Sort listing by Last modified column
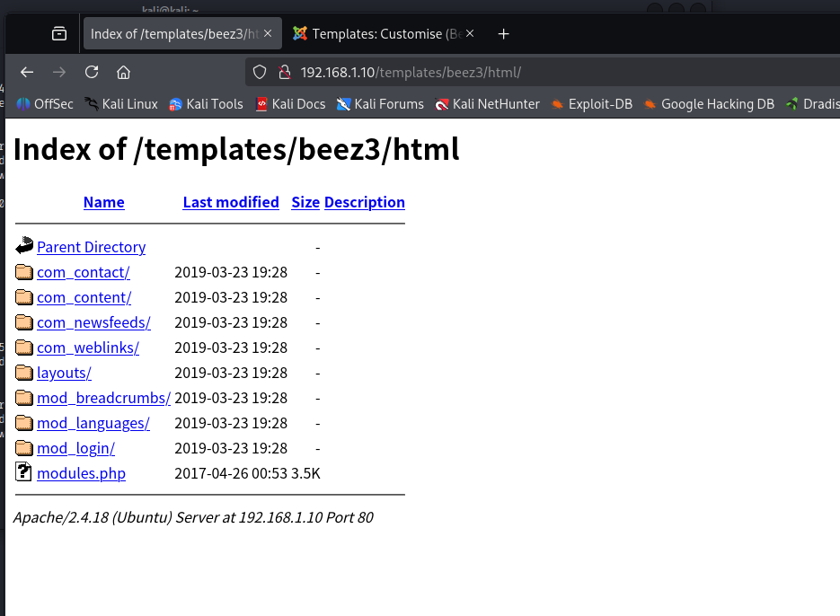This screenshot has width=840, height=616. (x=231, y=202)
